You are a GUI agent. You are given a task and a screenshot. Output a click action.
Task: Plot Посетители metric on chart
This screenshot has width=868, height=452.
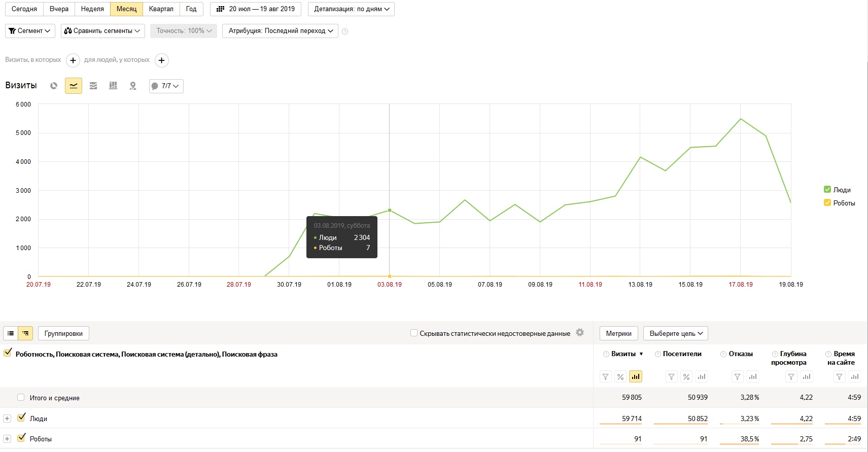coord(702,376)
